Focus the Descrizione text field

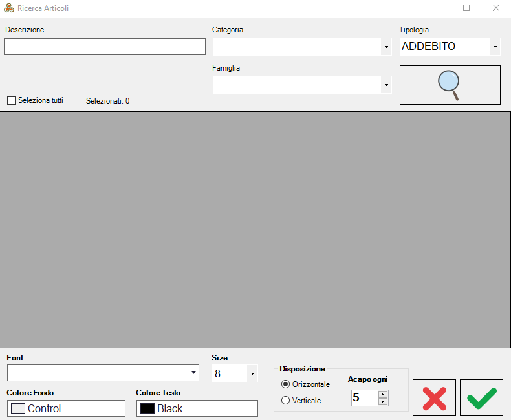click(x=104, y=47)
